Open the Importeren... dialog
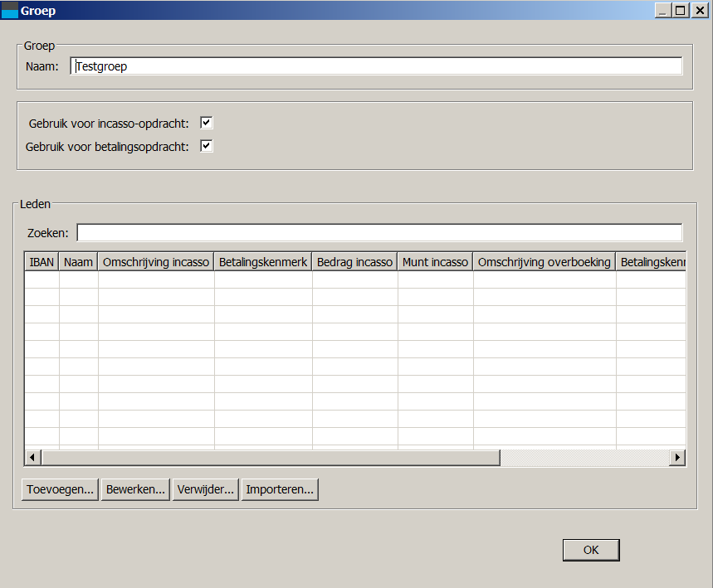The width and height of the screenshot is (713, 588). tap(280, 489)
